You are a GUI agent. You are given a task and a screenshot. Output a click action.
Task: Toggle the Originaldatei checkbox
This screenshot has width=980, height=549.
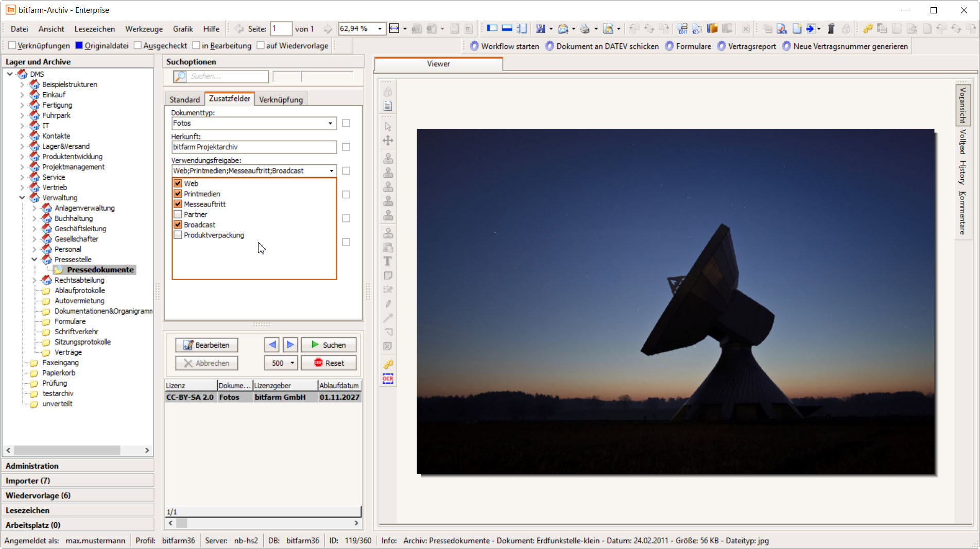coord(79,45)
